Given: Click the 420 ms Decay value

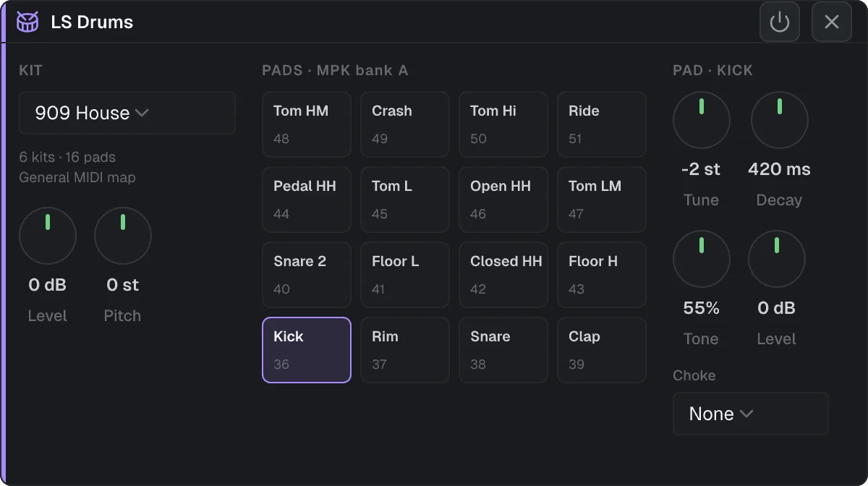Looking at the screenshot, I should [x=779, y=169].
